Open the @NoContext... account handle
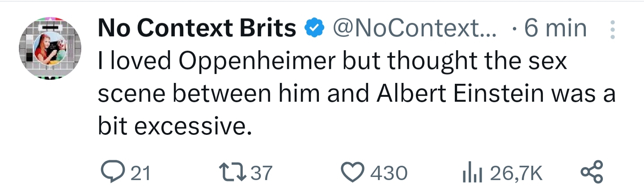 click(x=414, y=29)
